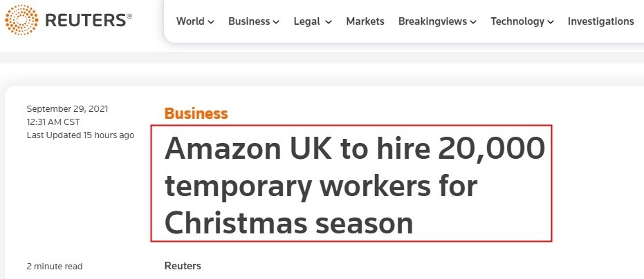
Task: Expand the chevron next to World
Action: (x=210, y=22)
